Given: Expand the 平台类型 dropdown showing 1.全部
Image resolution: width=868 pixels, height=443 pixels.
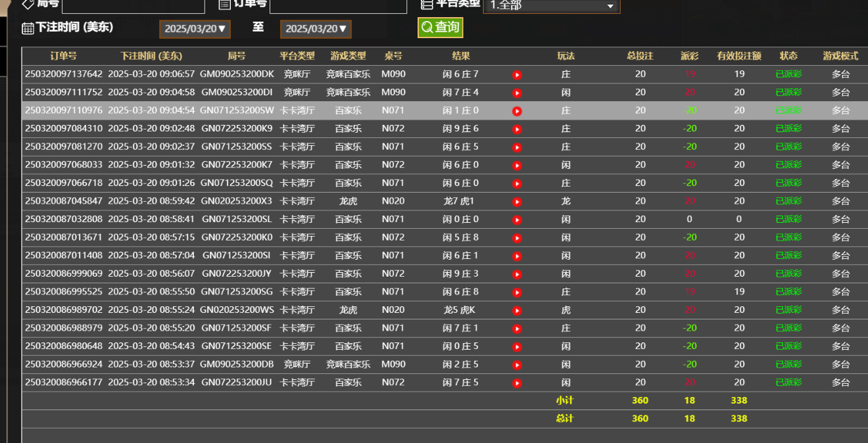Looking at the screenshot, I should [551, 5].
